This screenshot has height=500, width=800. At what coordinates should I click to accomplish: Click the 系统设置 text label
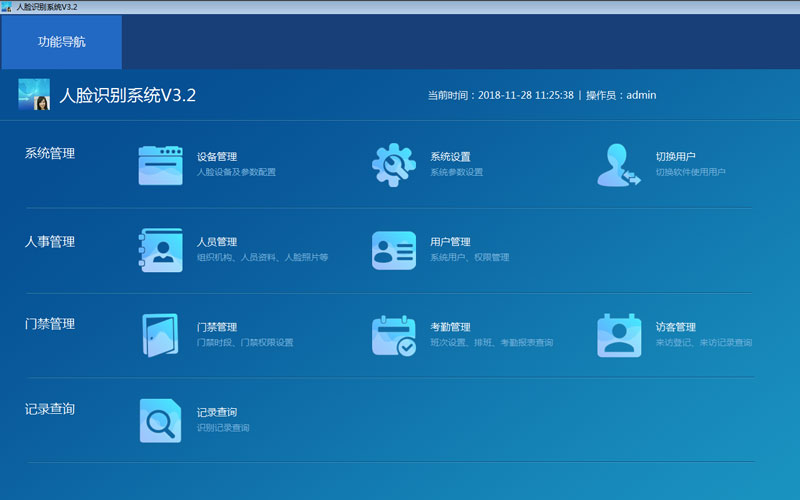pos(450,157)
